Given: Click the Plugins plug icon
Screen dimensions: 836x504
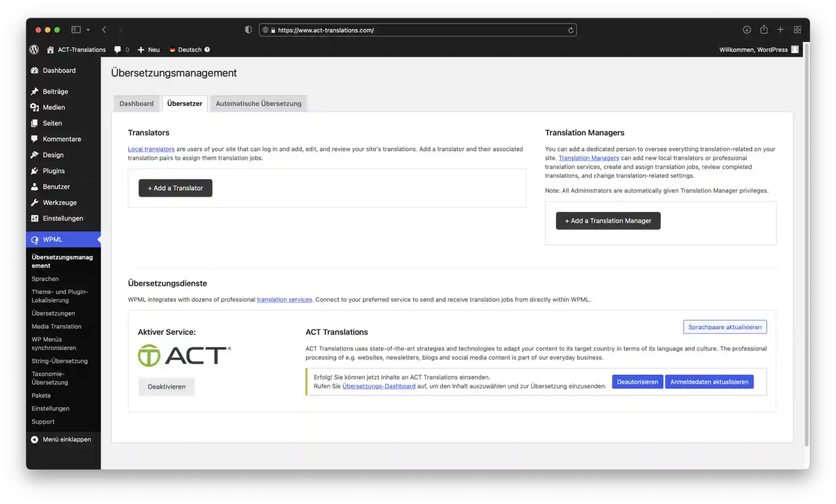Looking at the screenshot, I should [34, 171].
